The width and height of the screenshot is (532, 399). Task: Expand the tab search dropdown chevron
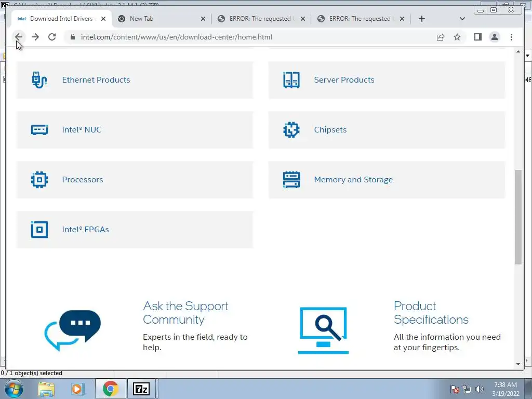(x=462, y=19)
